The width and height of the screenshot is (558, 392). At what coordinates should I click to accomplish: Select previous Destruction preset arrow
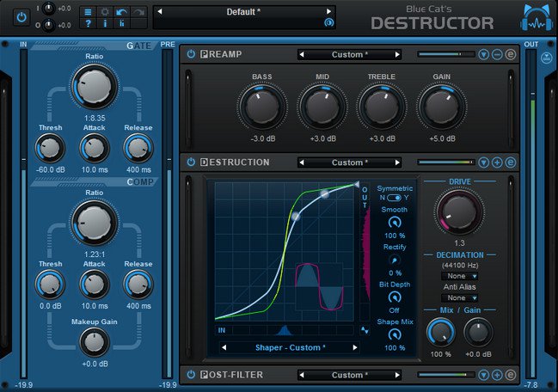(302, 162)
